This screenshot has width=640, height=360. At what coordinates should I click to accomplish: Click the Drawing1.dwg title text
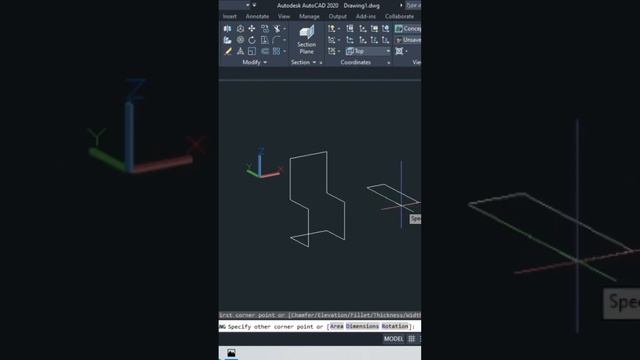361,6
